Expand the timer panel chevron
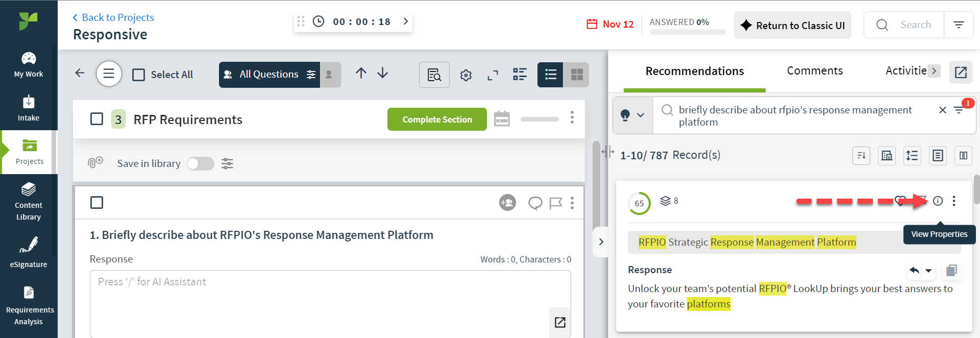This screenshot has width=980, height=338. tap(406, 21)
